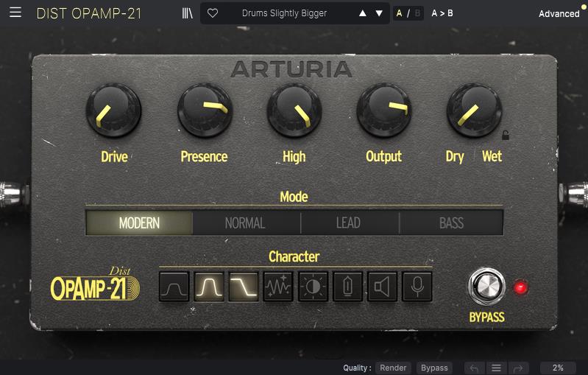Screen dimensions: 588x375
Task: Click the Presence knob
Action: pos(205,111)
